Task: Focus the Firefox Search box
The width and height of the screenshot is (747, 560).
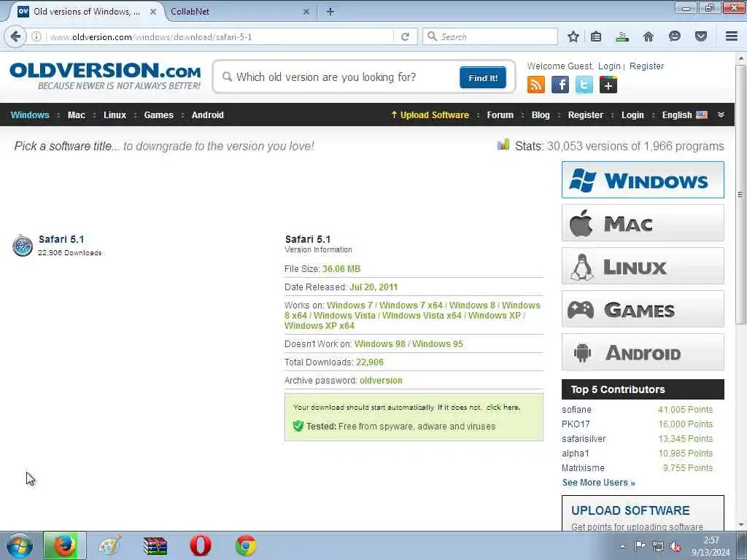Action: (490, 36)
